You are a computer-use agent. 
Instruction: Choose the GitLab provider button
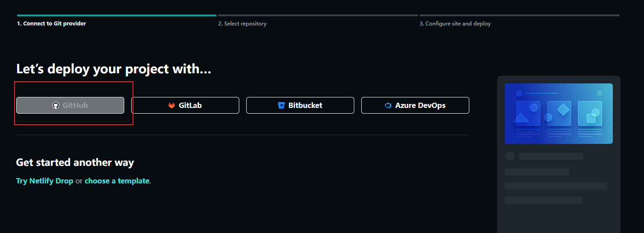(x=185, y=105)
